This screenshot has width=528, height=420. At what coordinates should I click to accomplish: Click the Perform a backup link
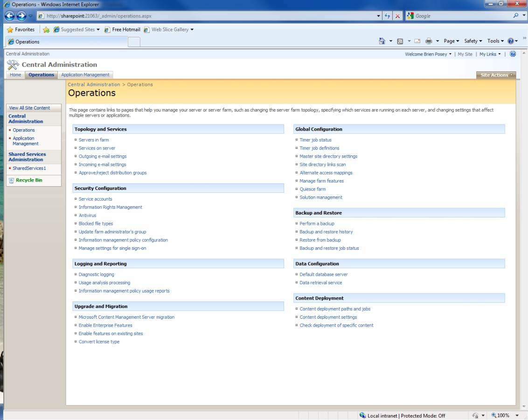pos(317,224)
